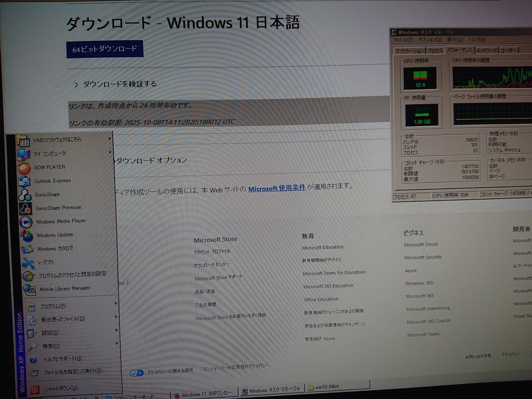Click Task Manager icon in taskbar button
532x399 pixels.
(244, 391)
